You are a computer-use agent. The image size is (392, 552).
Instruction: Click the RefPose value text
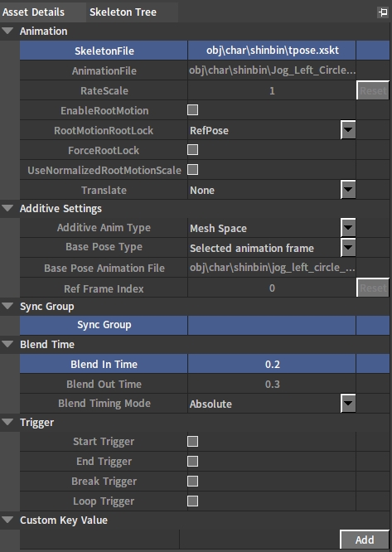point(209,131)
